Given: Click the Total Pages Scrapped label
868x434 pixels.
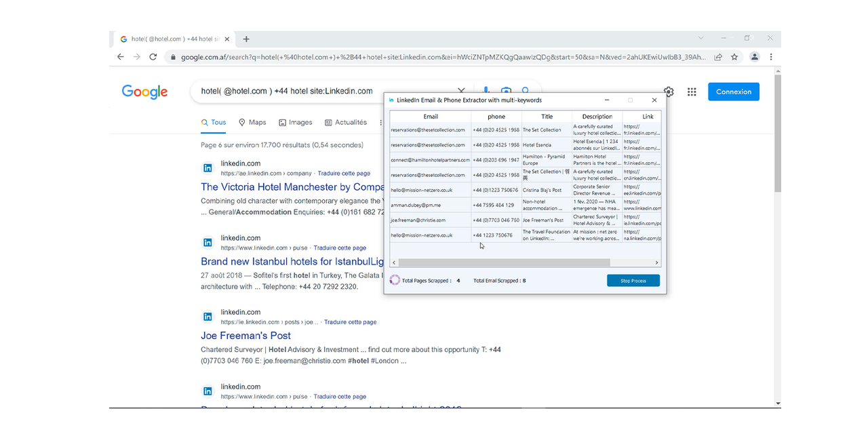Looking at the screenshot, I should (427, 281).
